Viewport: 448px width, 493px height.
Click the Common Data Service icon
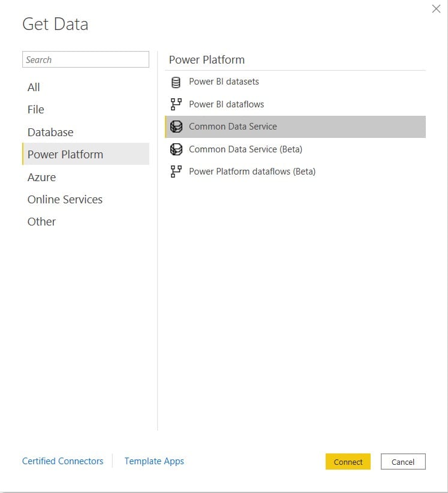(x=176, y=127)
